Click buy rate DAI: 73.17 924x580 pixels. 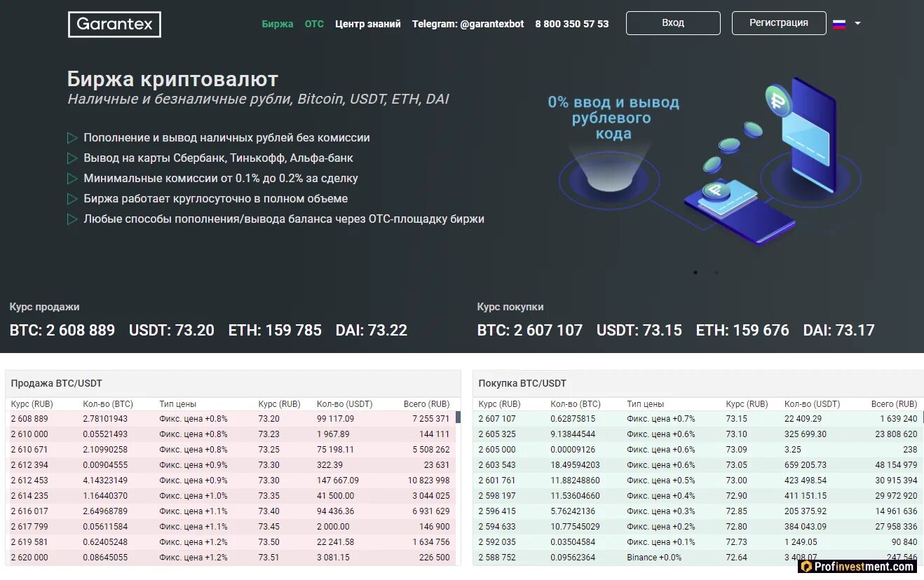(x=839, y=330)
